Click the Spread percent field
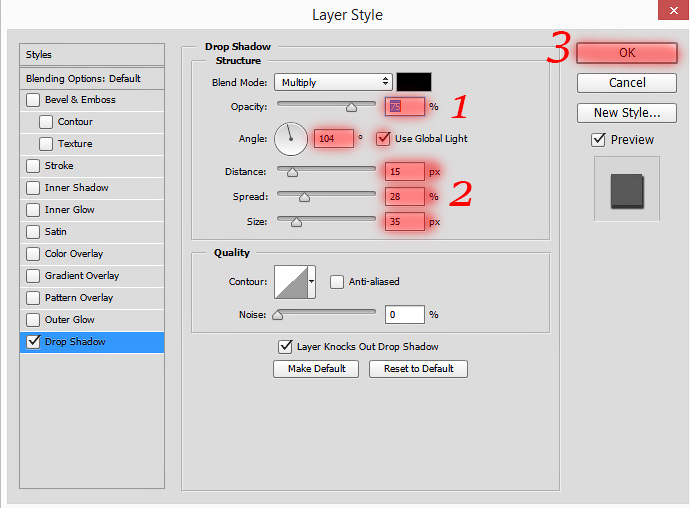 pyautogui.click(x=405, y=197)
